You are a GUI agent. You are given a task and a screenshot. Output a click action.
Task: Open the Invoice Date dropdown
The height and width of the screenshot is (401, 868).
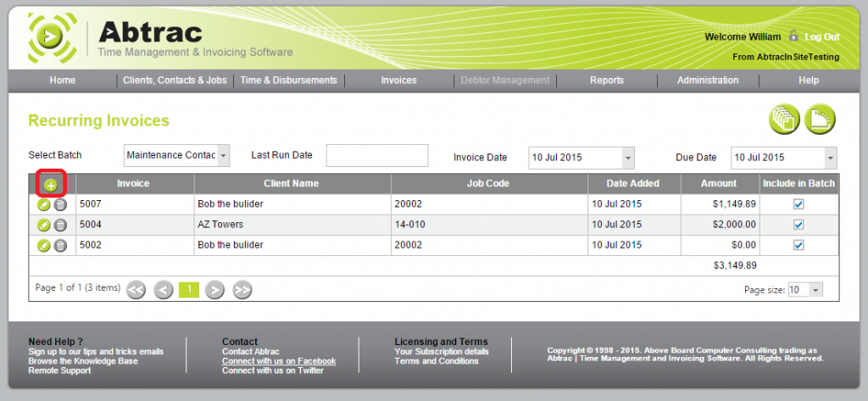click(x=628, y=158)
